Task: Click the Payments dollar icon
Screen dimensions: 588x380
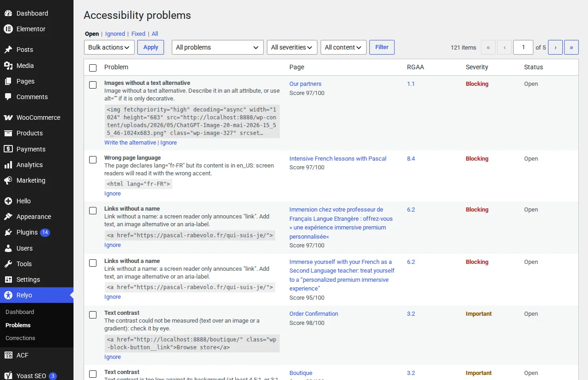Action: click(x=8, y=149)
